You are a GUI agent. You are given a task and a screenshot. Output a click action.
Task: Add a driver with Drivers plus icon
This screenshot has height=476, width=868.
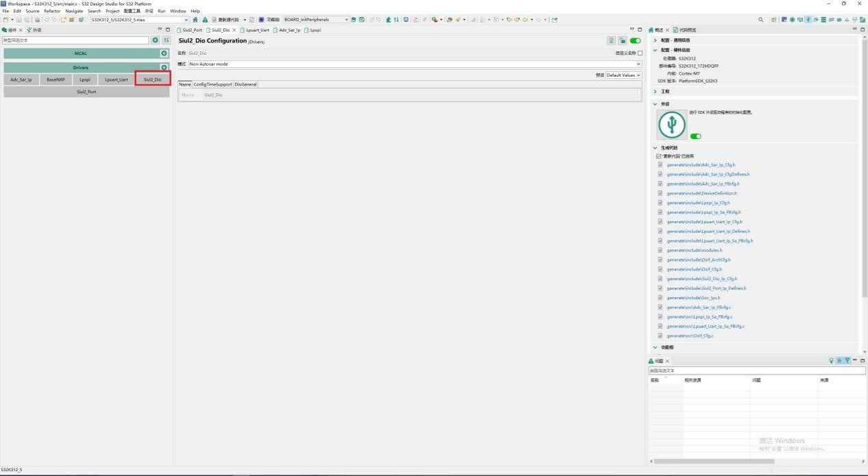click(164, 68)
